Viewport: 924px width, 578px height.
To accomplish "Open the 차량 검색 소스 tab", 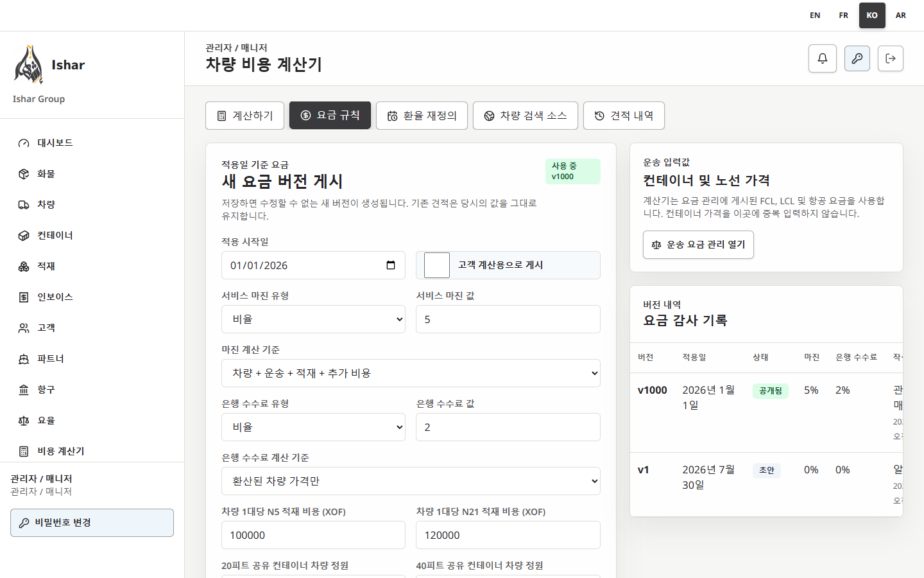I will click(526, 116).
